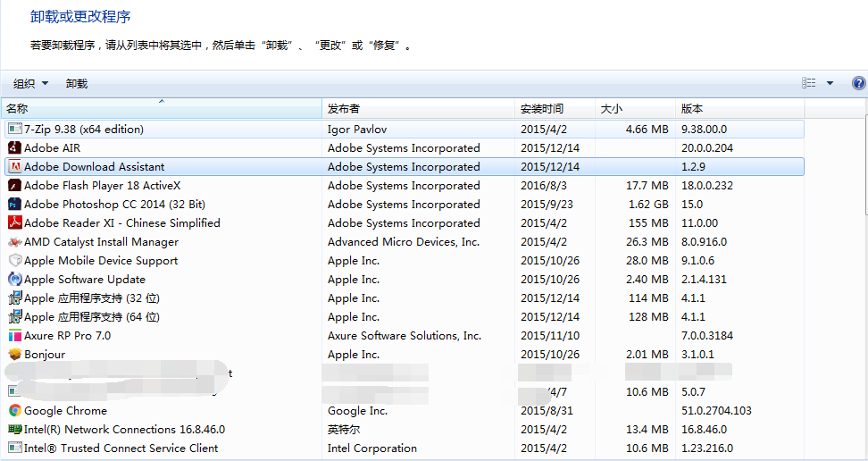Click the Axure RP Pro 7.0 icon
Image resolution: width=868 pixels, height=461 pixels.
click(x=15, y=336)
